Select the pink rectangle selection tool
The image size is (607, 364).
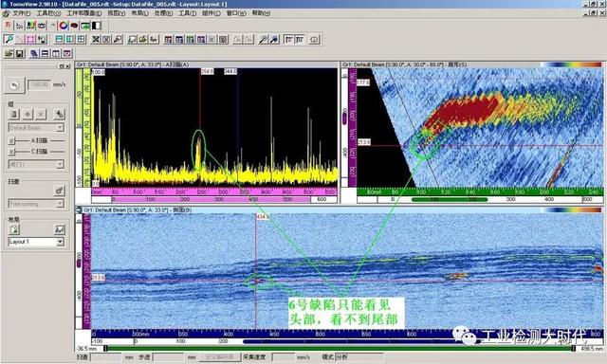(30, 39)
